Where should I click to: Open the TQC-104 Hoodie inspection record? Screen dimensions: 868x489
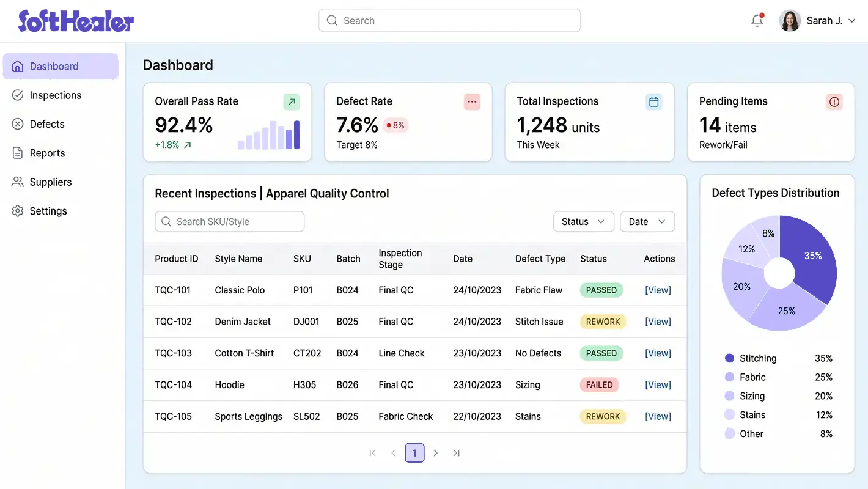tap(658, 384)
